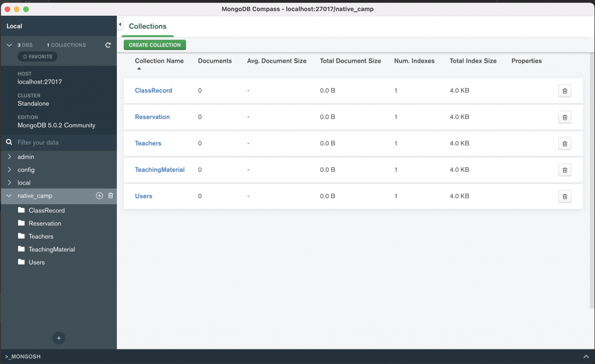
Task: Click the Teachers folder icon in sidebar
Action: coord(21,236)
